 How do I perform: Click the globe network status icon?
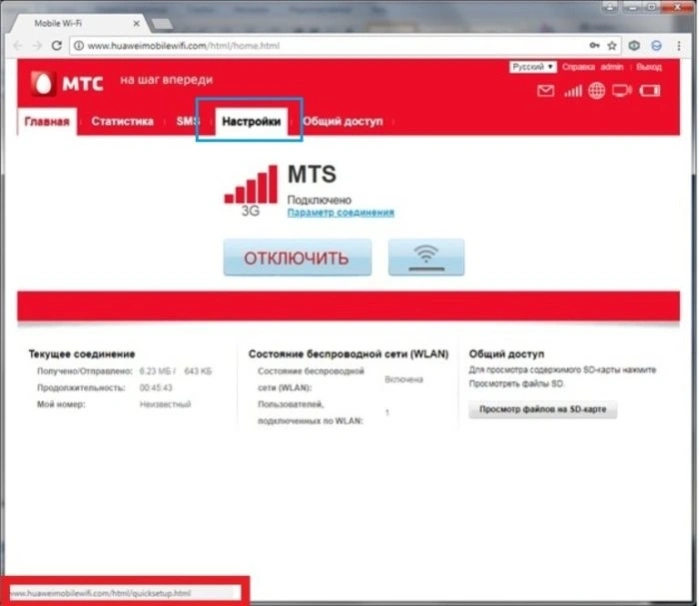point(596,91)
